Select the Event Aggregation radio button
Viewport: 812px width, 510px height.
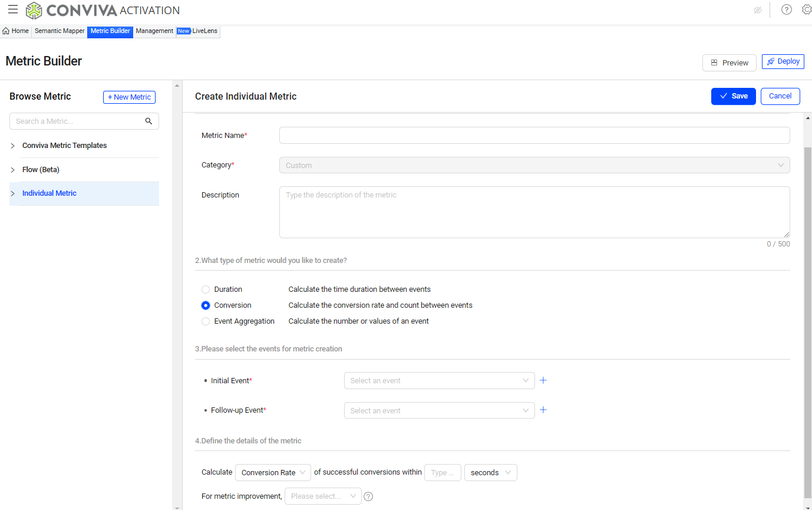pos(206,321)
